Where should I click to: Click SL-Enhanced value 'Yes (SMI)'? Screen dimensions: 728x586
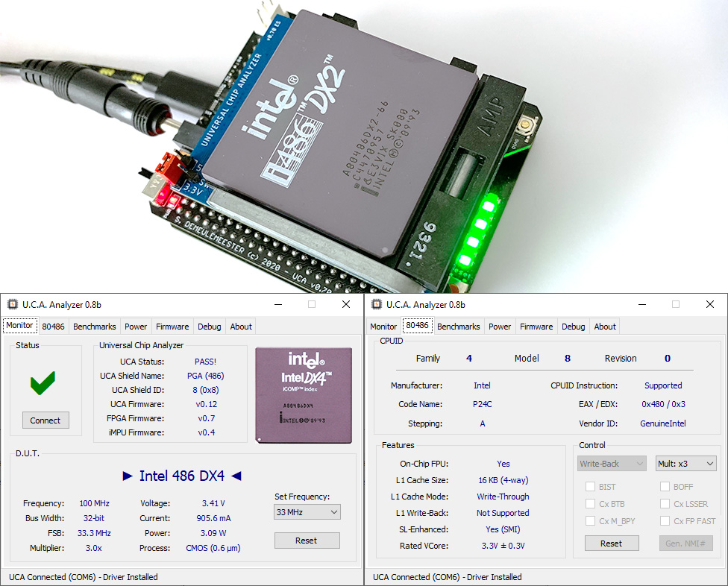[503, 529]
